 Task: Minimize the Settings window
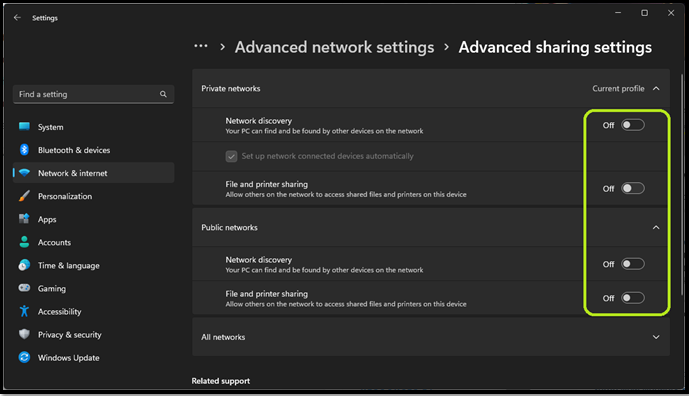[618, 13]
